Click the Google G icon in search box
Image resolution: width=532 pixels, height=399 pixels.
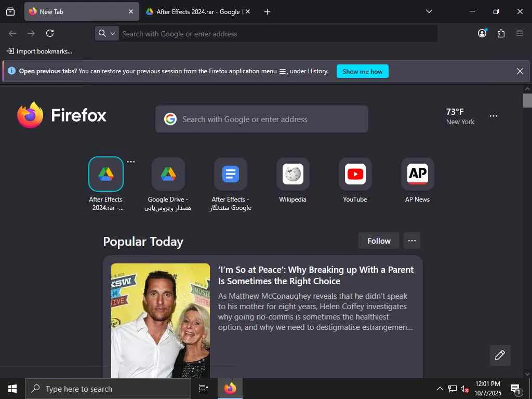pos(170,119)
